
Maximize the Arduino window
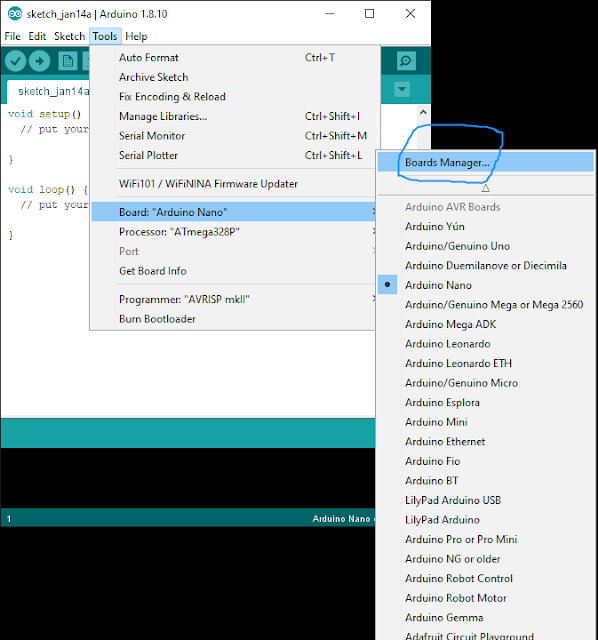[x=369, y=14]
